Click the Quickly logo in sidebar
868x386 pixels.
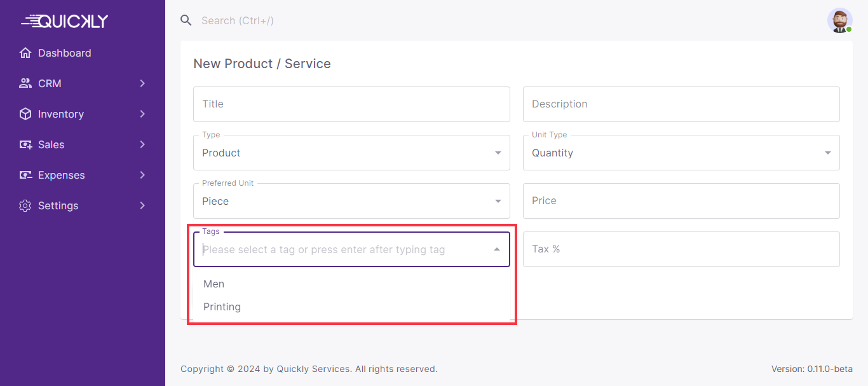pyautogui.click(x=65, y=21)
